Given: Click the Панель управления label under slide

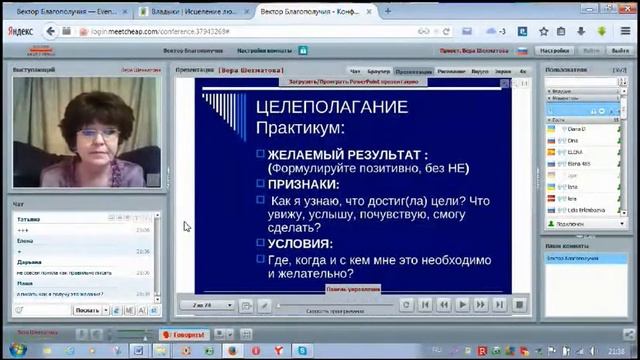Looking at the screenshot, I should (353, 289).
